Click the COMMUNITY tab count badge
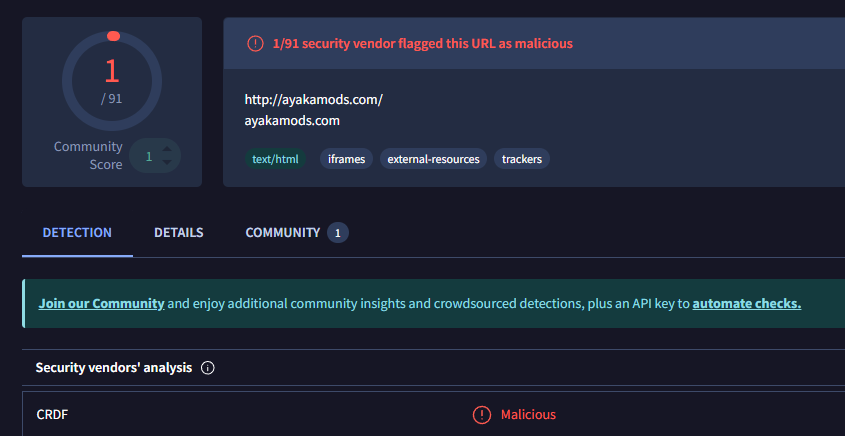Viewport: 845px width, 436px height. [338, 233]
